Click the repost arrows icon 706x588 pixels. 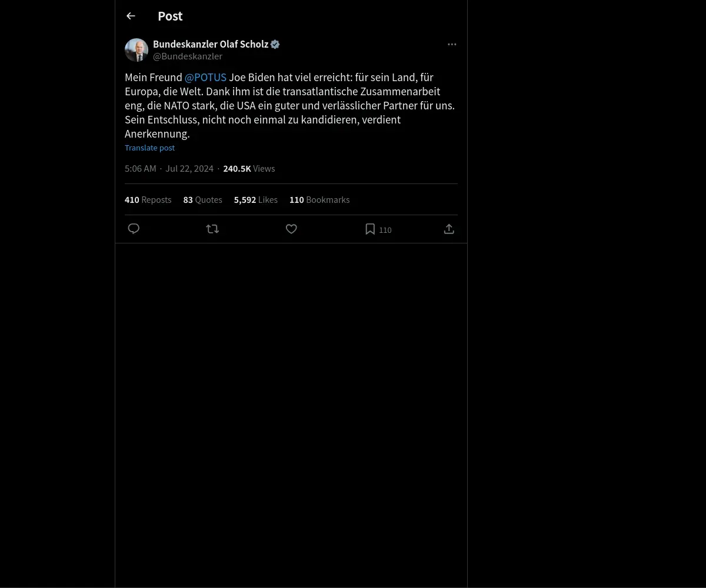212,229
